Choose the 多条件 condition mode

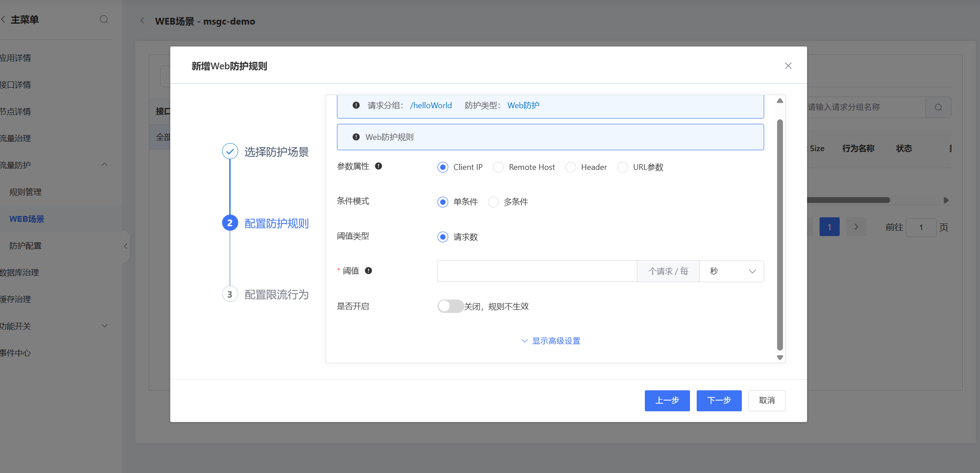point(493,202)
